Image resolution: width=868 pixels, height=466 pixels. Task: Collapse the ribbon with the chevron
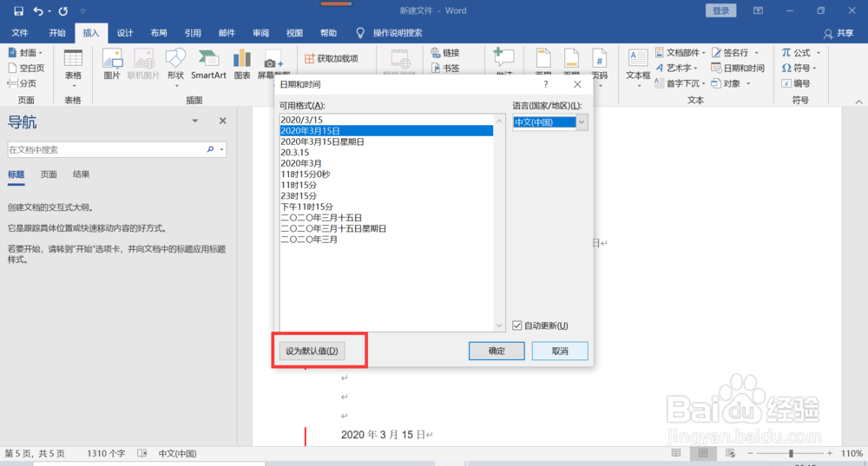click(x=858, y=102)
